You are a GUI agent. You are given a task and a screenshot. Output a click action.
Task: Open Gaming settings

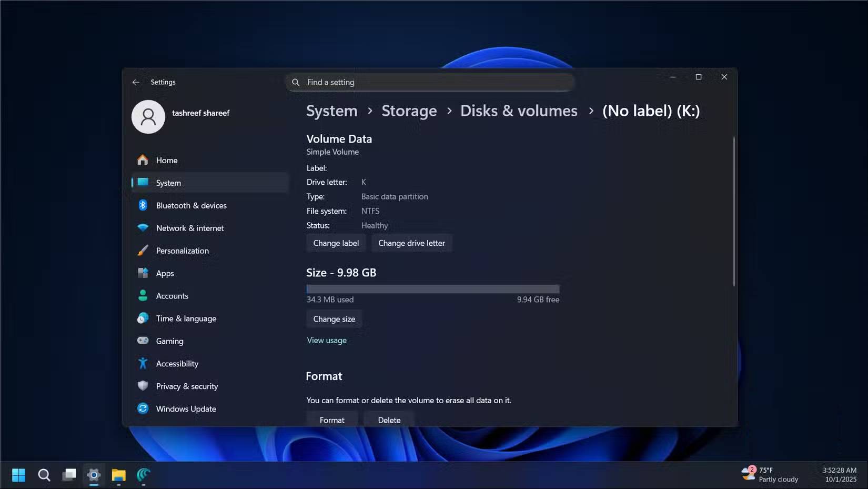pos(168,341)
